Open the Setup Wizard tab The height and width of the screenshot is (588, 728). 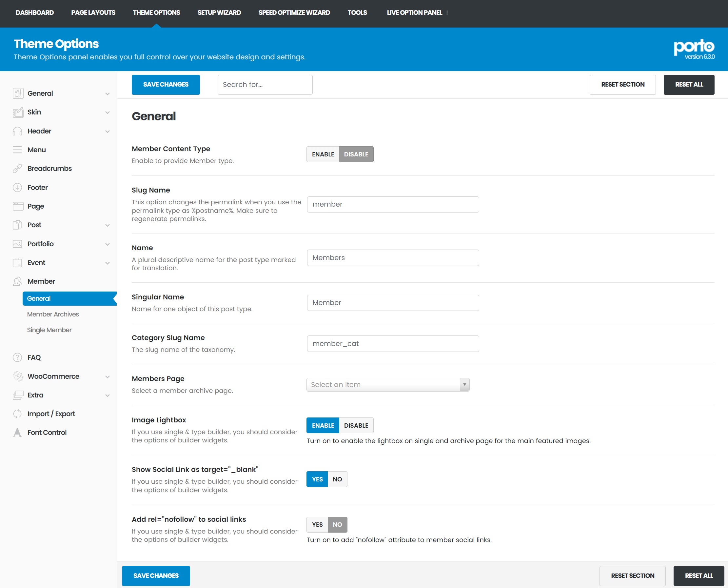coord(219,12)
